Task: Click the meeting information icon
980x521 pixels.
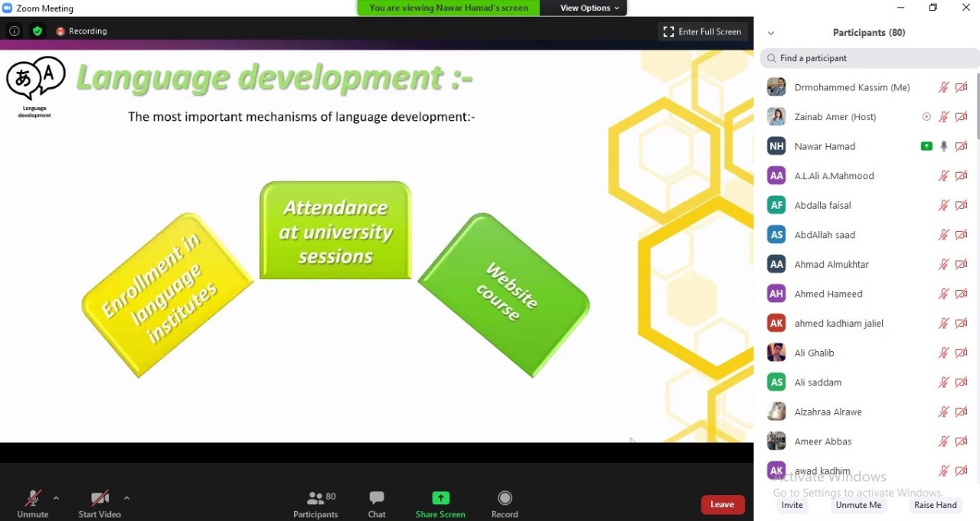Action: pyautogui.click(x=14, y=31)
